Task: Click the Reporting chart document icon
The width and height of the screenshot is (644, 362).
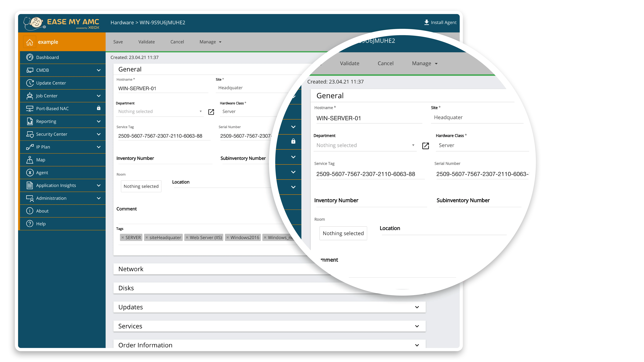Action: coord(30,121)
